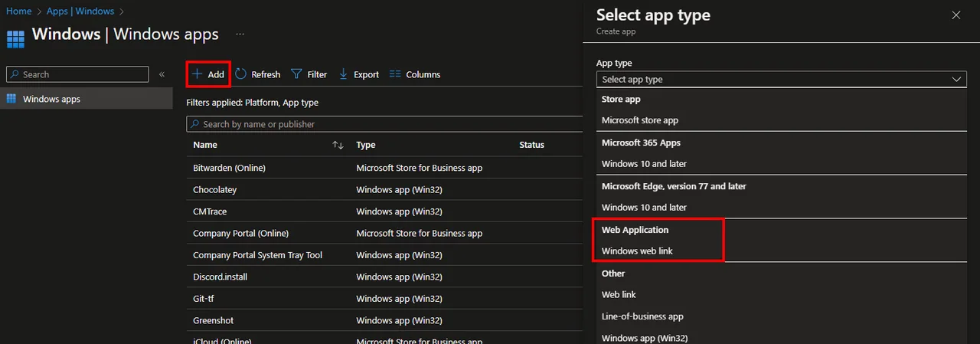This screenshot has width=980, height=344.
Task: Go to Apps | Windows breadcrumb
Action: tap(80, 11)
